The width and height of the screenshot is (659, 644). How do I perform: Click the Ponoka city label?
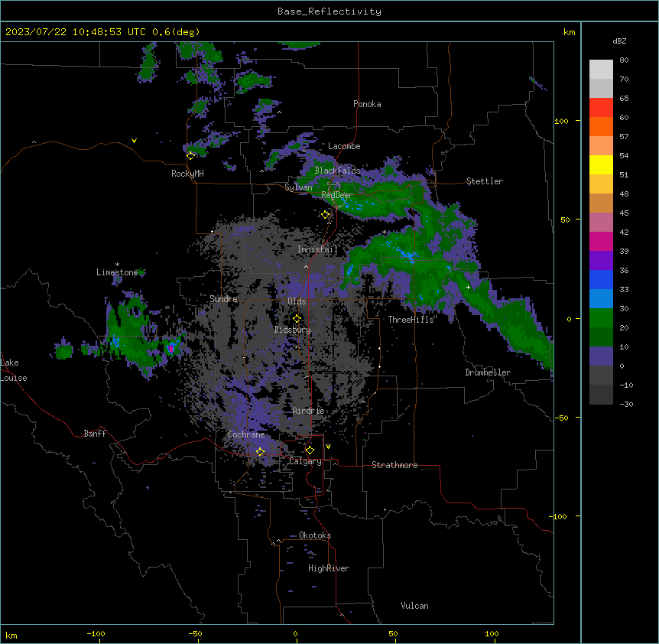coord(367,104)
